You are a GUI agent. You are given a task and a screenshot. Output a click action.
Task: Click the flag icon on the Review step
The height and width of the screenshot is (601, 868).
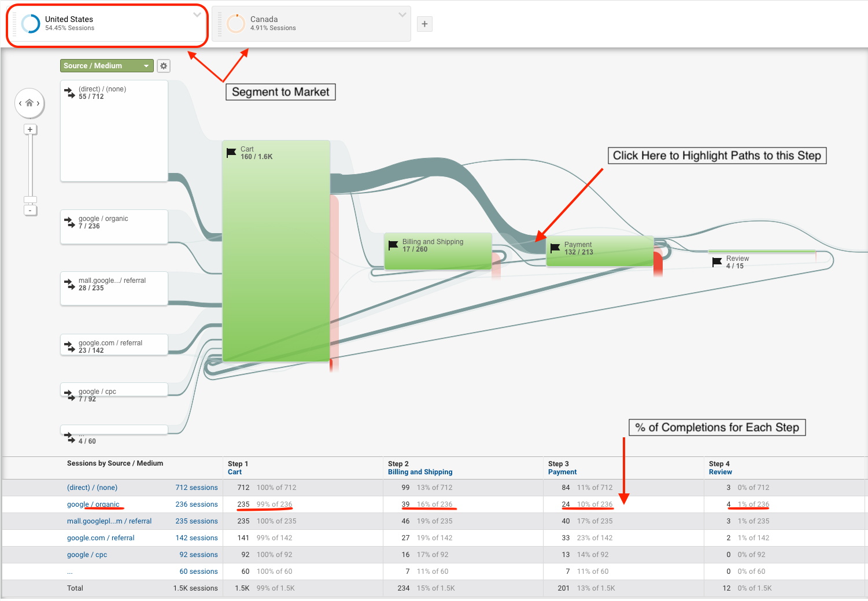716,261
